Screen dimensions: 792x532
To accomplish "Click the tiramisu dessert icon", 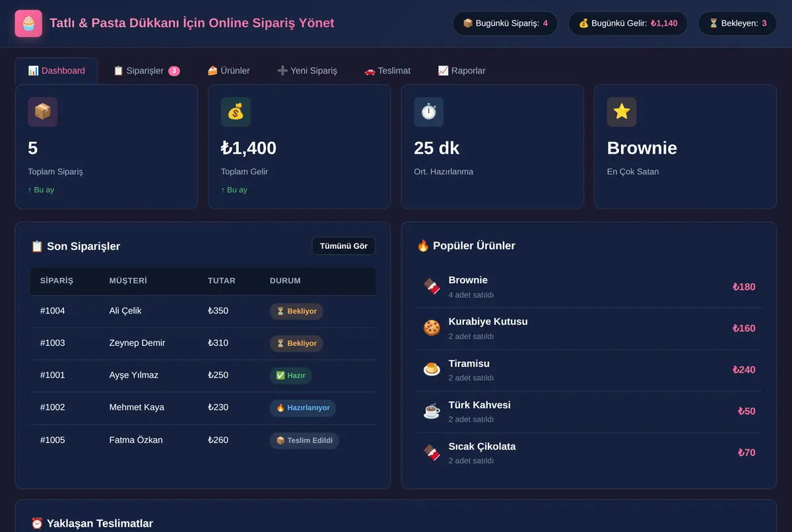I will tap(432, 370).
